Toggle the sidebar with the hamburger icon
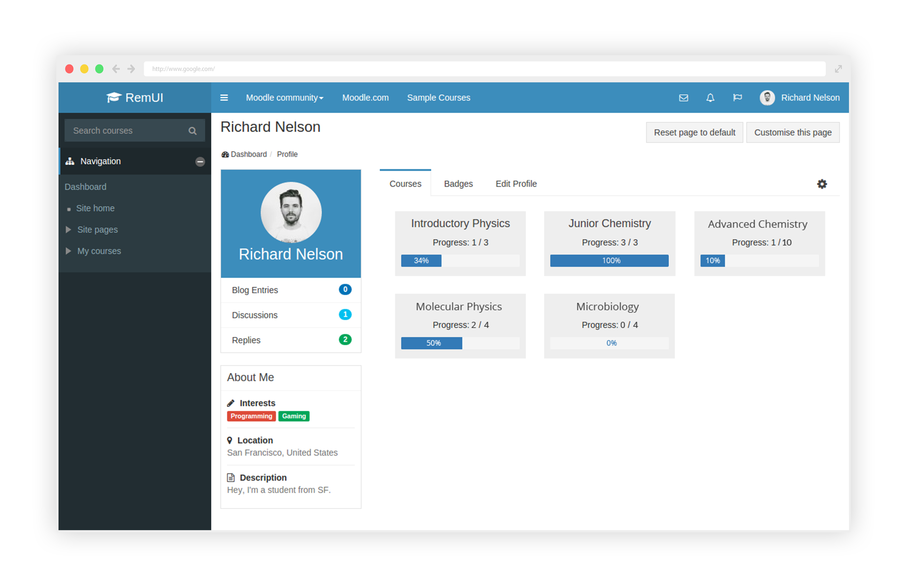Image resolution: width=915 pixels, height=588 pixels. [224, 98]
